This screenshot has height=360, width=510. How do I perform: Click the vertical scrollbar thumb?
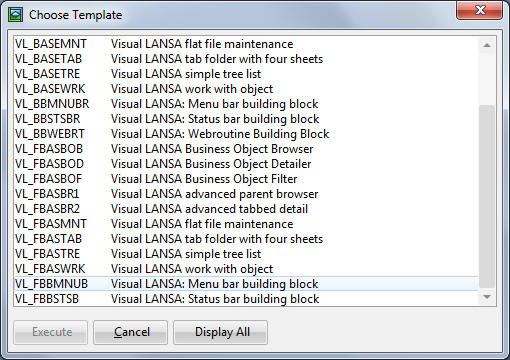pyautogui.click(x=487, y=196)
